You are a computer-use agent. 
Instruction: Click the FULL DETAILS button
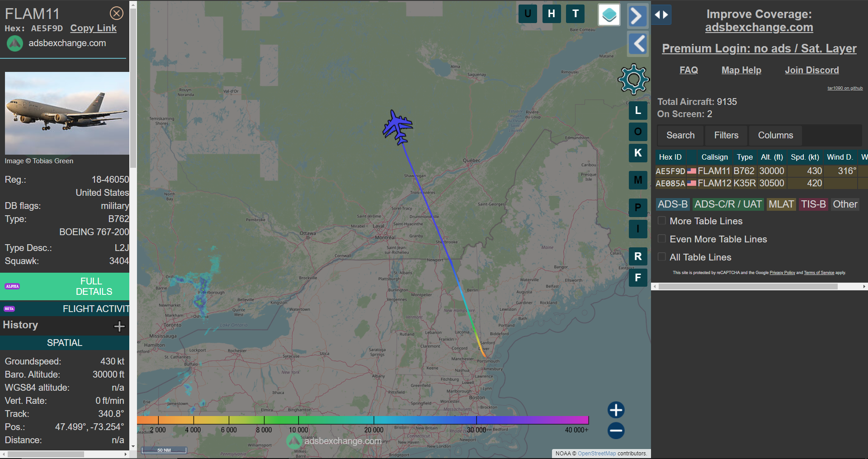click(65, 286)
